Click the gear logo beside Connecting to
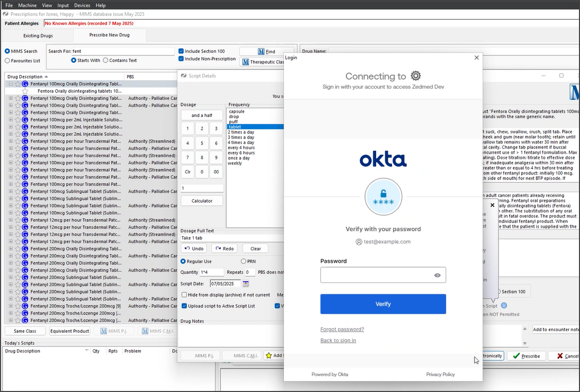Image resolution: width=580 pixels, height=392 pixels. (416, 76)
